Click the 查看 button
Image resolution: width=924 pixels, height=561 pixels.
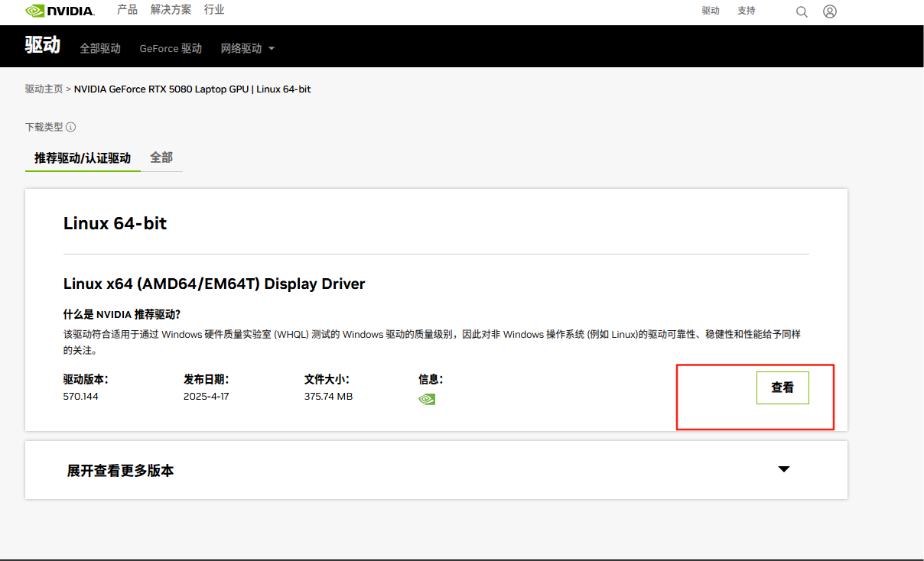point(782,388)
